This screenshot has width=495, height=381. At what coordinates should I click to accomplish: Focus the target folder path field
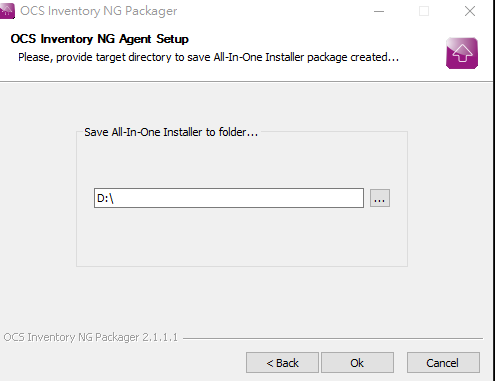point(229,198)
